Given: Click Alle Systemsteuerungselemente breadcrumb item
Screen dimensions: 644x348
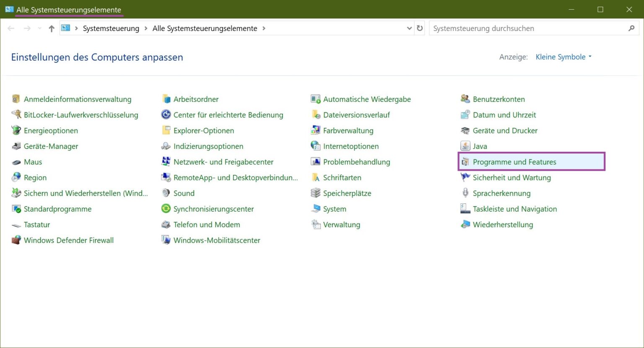Looking at the screenshot, I should 205,29.
